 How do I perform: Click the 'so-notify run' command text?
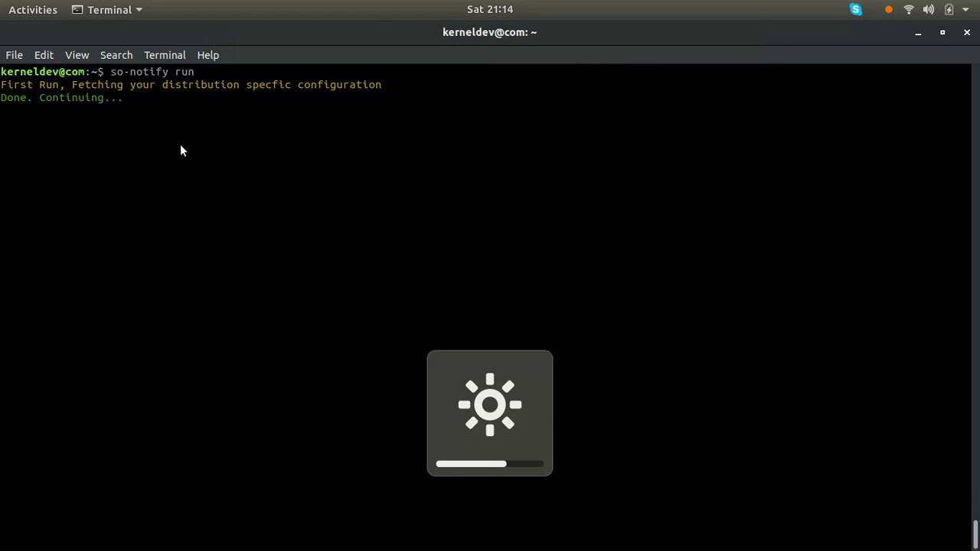click(152, 72)
